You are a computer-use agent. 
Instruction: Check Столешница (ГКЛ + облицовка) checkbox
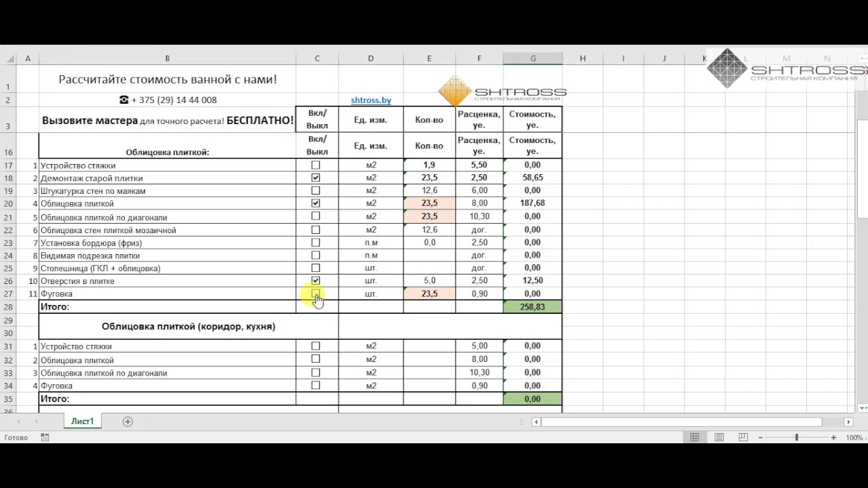click(x=315, y=268)
